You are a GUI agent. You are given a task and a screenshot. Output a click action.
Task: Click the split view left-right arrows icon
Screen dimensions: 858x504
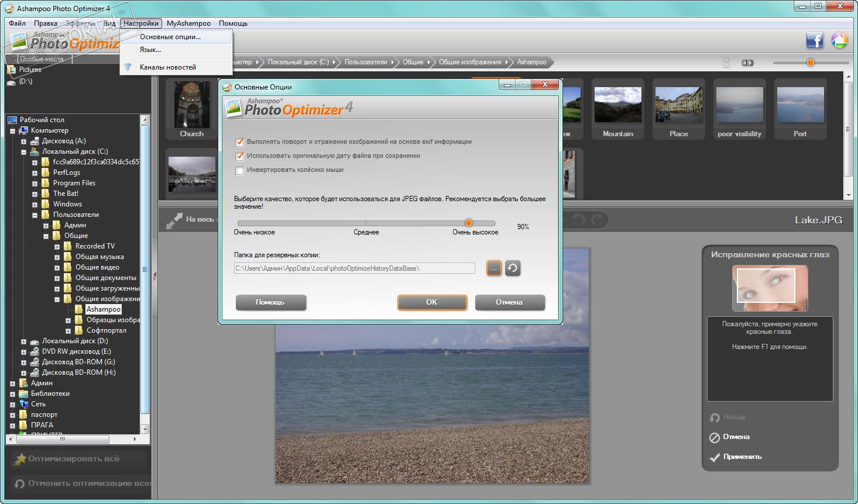tap(747, 63)
